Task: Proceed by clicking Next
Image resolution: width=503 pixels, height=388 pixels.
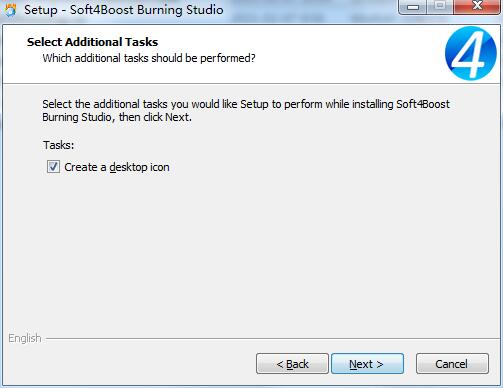Action: [367, 364]
